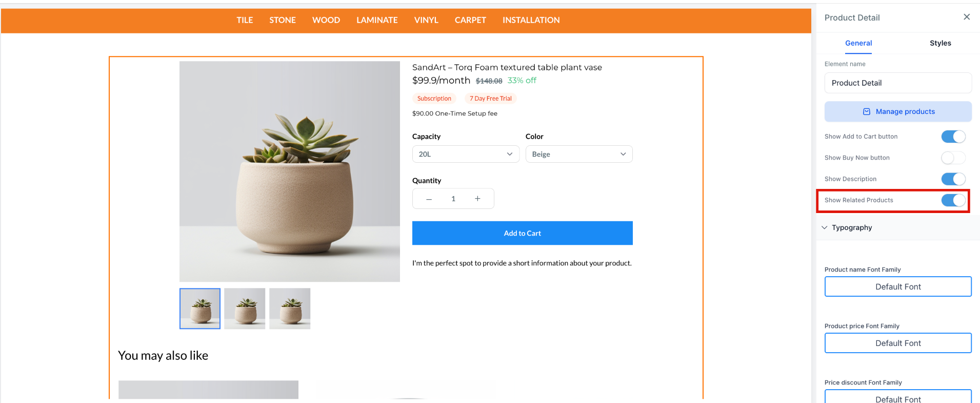Disable Show Related Products toggle
Screen dimensions: 980x403
coord(953,200)
